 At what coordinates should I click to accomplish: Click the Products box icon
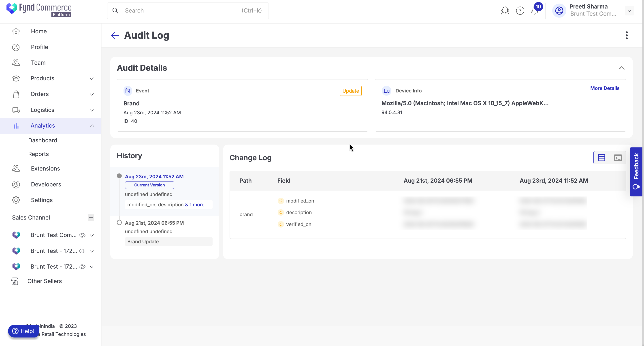click(16, 78)
